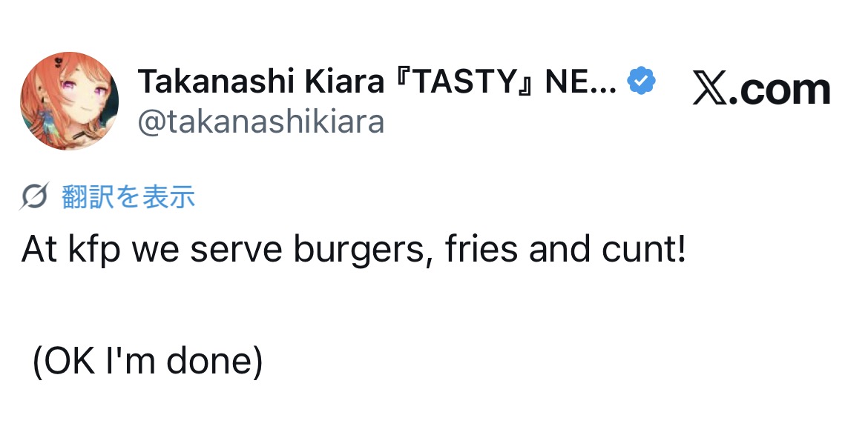Show translation via 翻訳を表示 link
Screen dimensions: 868x435
[128, 196]
